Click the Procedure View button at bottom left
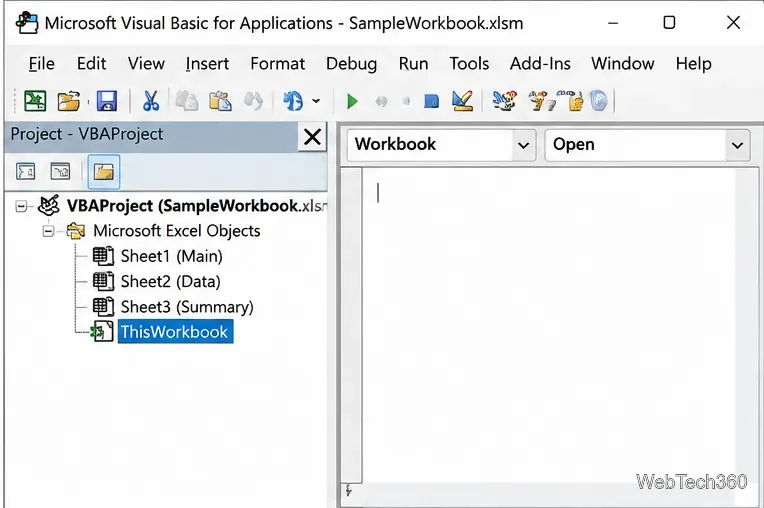This screenshot has height=508, width=764. click(x=348, y=490)
